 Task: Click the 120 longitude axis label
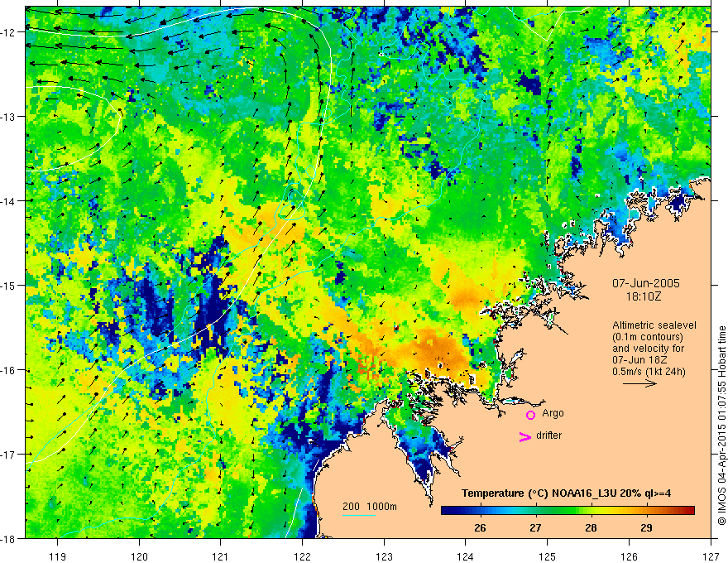pyautogui.click(x=139, y=556)
